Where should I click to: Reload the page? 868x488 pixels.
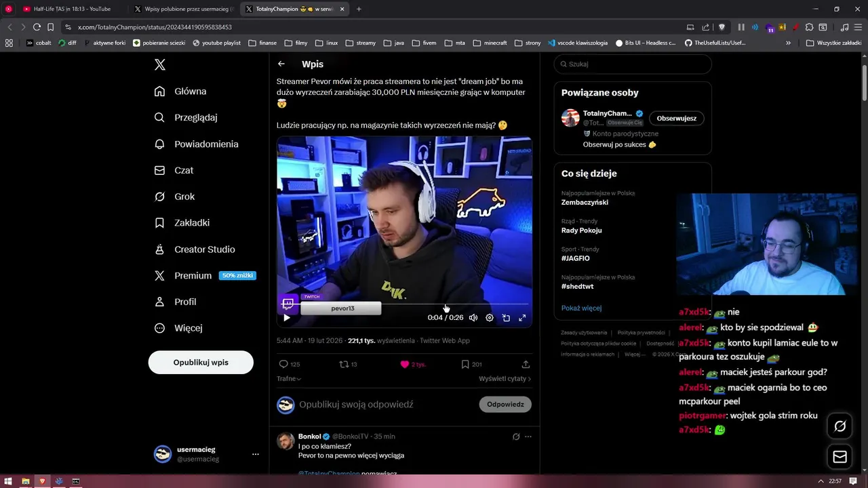point(37,27)
